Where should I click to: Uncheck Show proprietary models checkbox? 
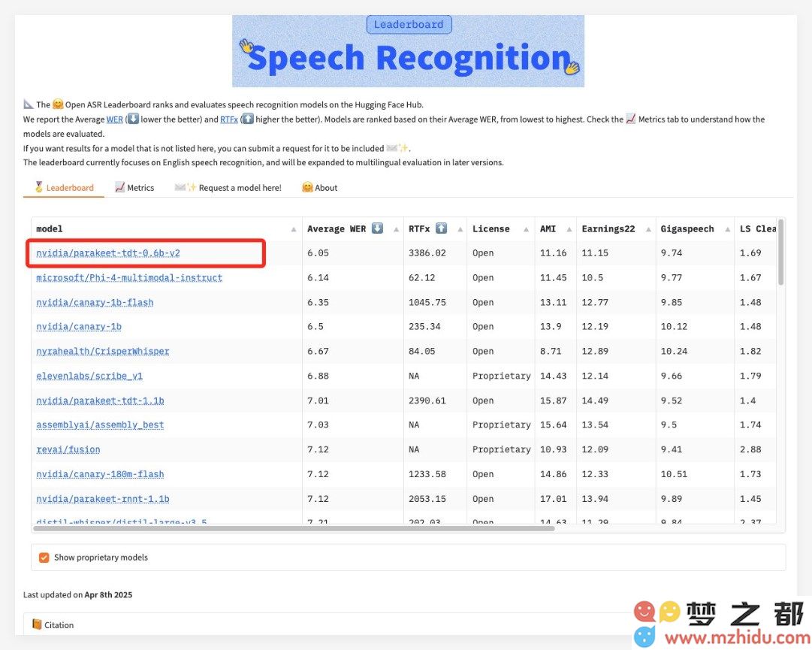(44, 558)
